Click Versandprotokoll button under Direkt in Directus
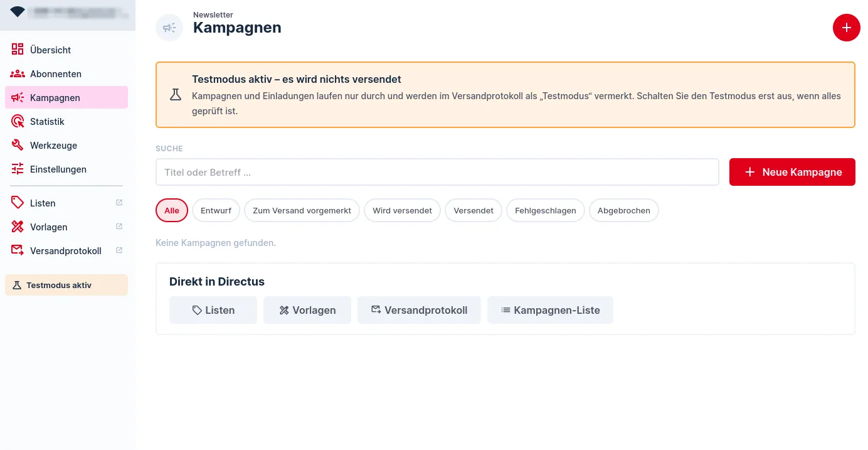The width and height of the screenshot is (868, 450). (419, 310)
